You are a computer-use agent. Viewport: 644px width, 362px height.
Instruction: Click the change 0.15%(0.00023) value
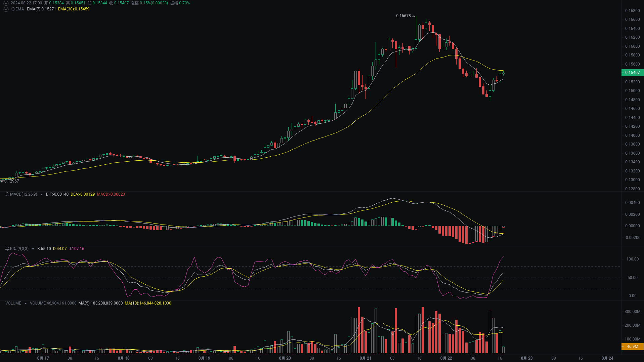click(154, 3)
